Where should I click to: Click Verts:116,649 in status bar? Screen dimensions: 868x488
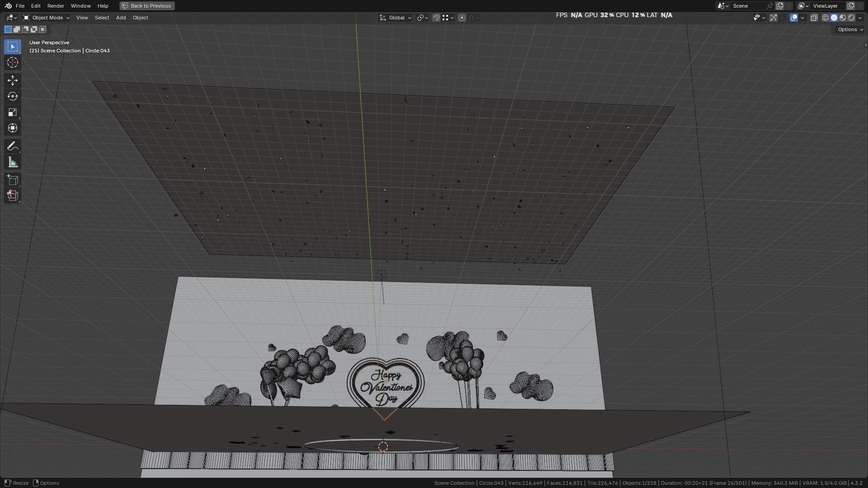[525, 483]
